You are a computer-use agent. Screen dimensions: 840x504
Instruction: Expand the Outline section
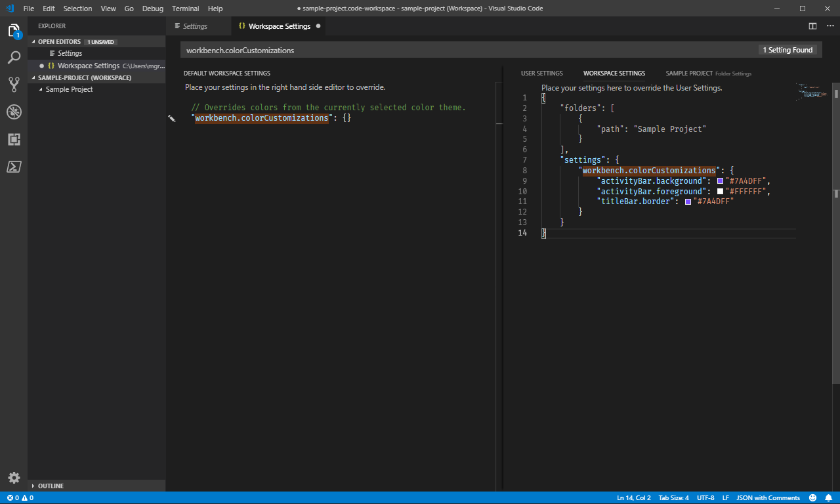96,486
